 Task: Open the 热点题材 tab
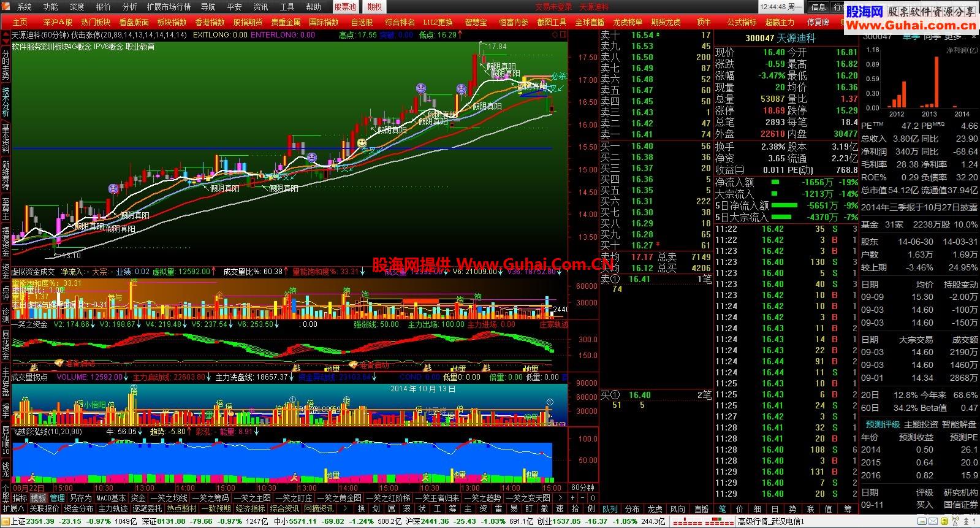tap(182, 508)
